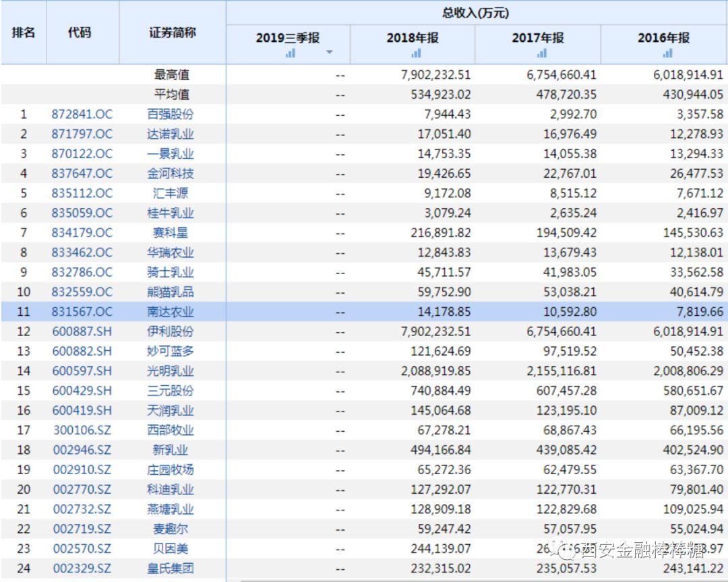
Task: Click the 证券简称 column header
Action: 173,32
